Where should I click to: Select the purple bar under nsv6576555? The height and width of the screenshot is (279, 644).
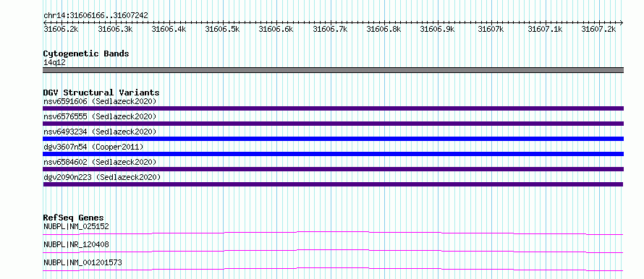pyautogui.click(x=333, y=124)
